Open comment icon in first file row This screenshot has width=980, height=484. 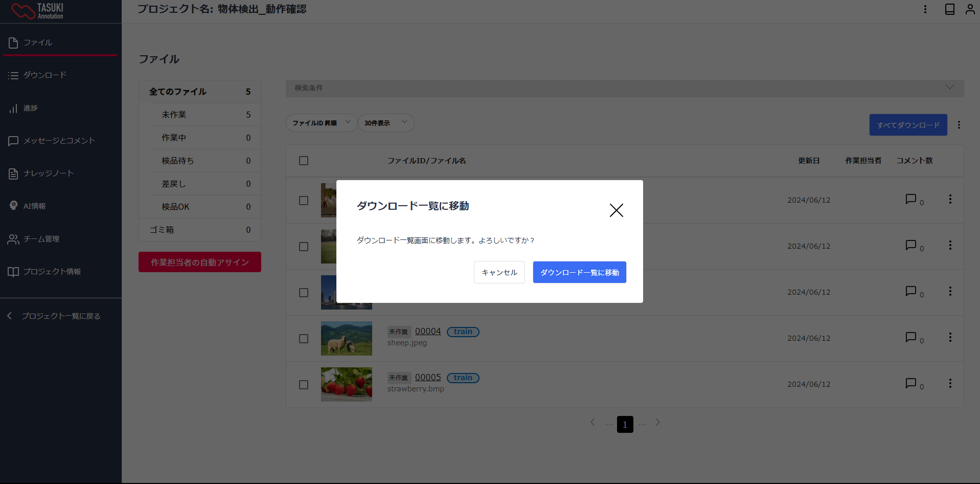click(x=911, y=199)
